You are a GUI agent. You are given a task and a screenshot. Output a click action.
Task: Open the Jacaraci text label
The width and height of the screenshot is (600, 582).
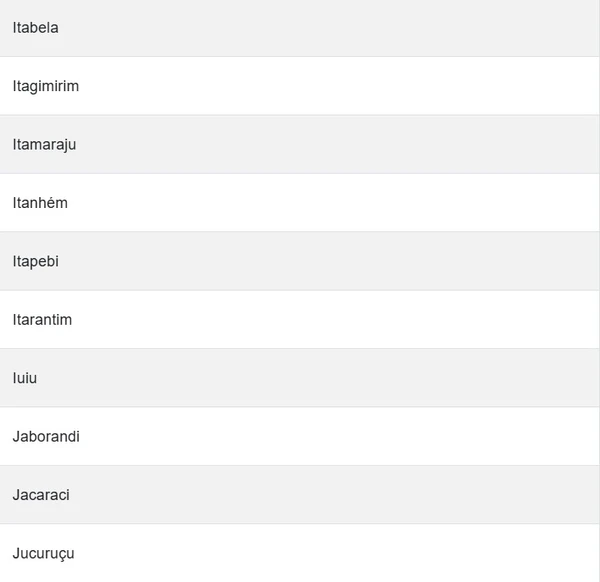[41, 495]
